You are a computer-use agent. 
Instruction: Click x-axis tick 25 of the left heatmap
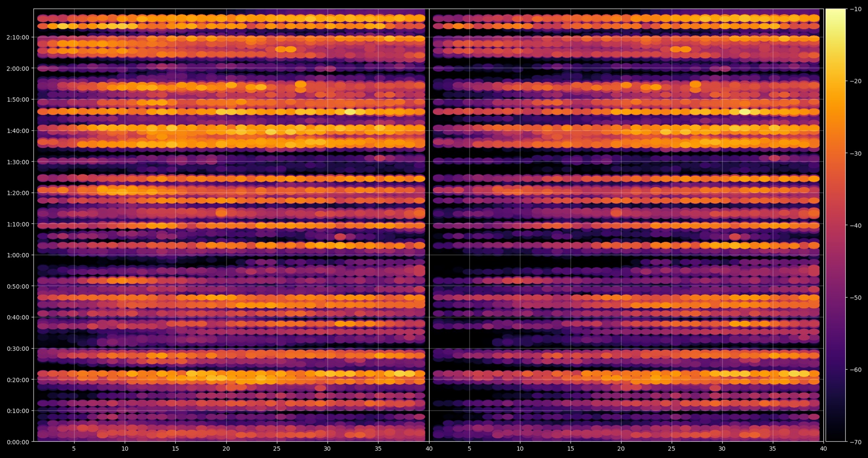[277, 448]
